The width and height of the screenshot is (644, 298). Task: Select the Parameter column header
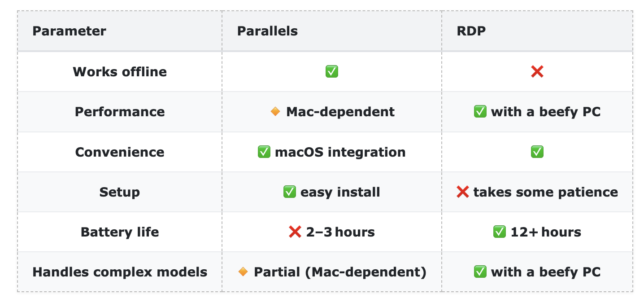[69, 31]
